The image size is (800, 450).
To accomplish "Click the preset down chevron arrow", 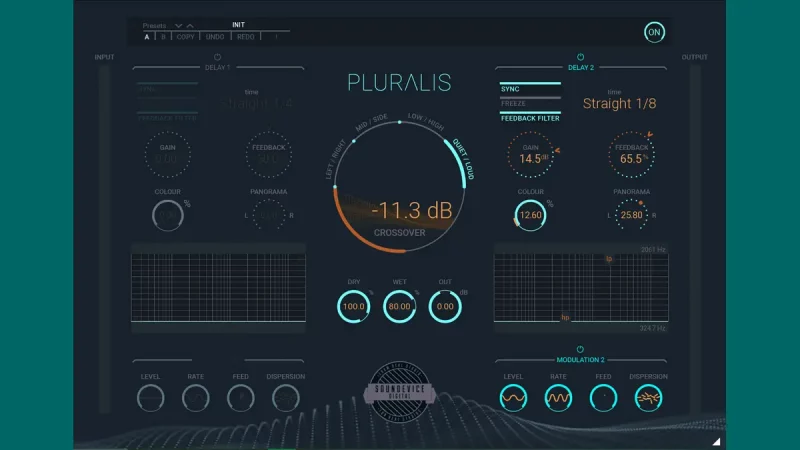I will 178,25.
